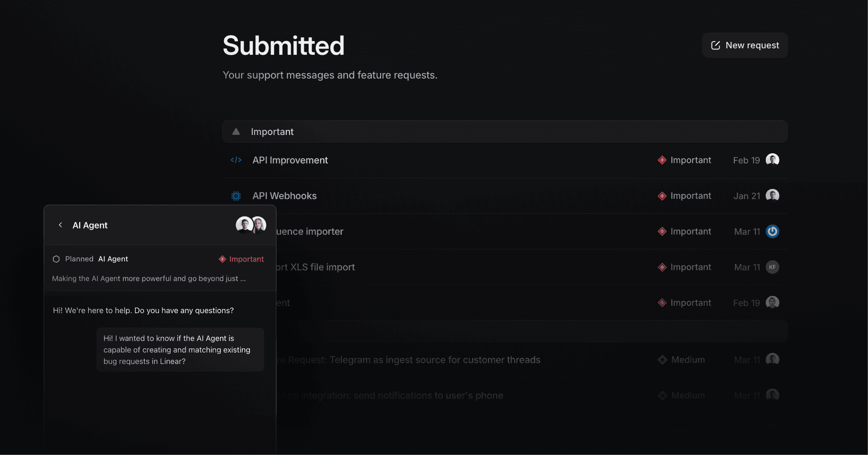This screenshot has height=455, width=868.
Task: Click the triangle icon in the Important section header
Action: point(236,131)
